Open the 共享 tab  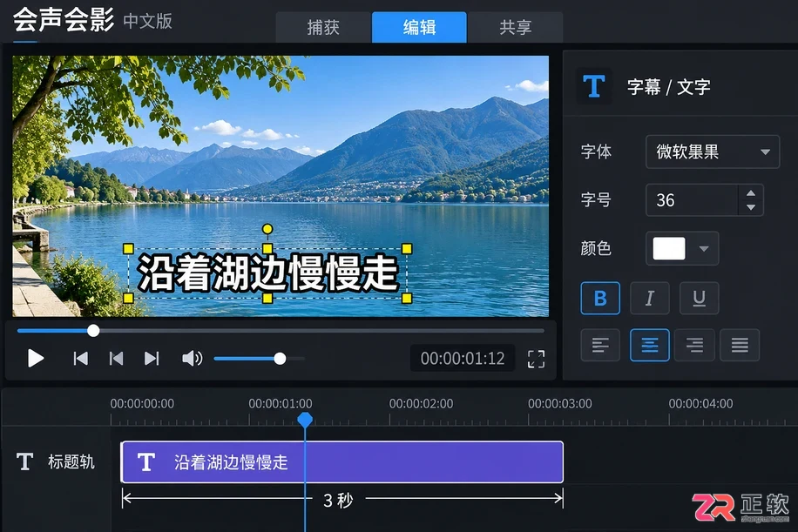515,27
